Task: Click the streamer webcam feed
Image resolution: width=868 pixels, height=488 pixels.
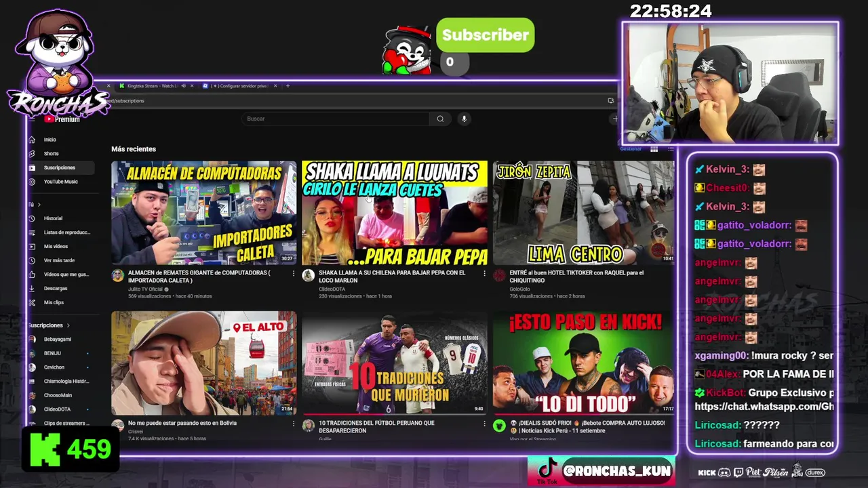Action: (x=730, y=83)
